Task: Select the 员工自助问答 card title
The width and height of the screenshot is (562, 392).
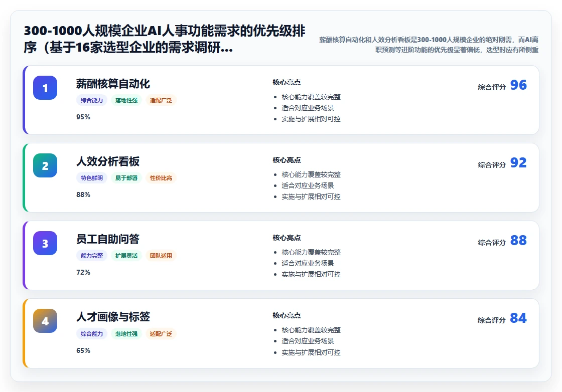Action: pos(108,239)
